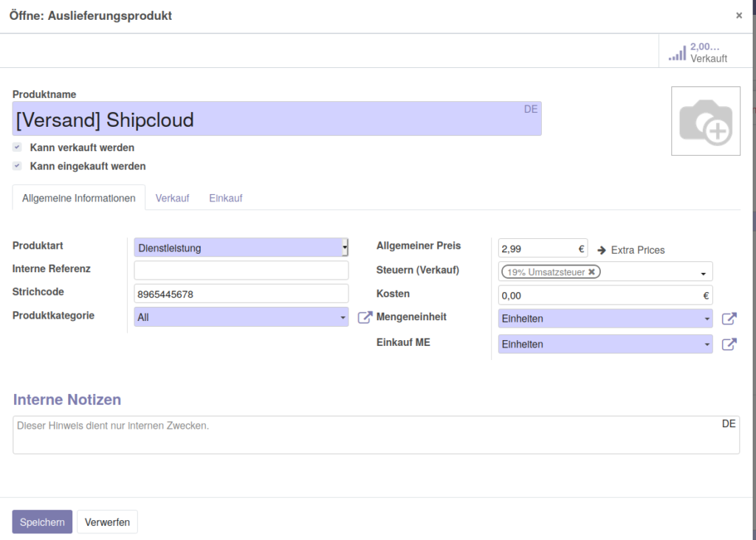
Task: Click the Speichern button
Action: point(41,522)
